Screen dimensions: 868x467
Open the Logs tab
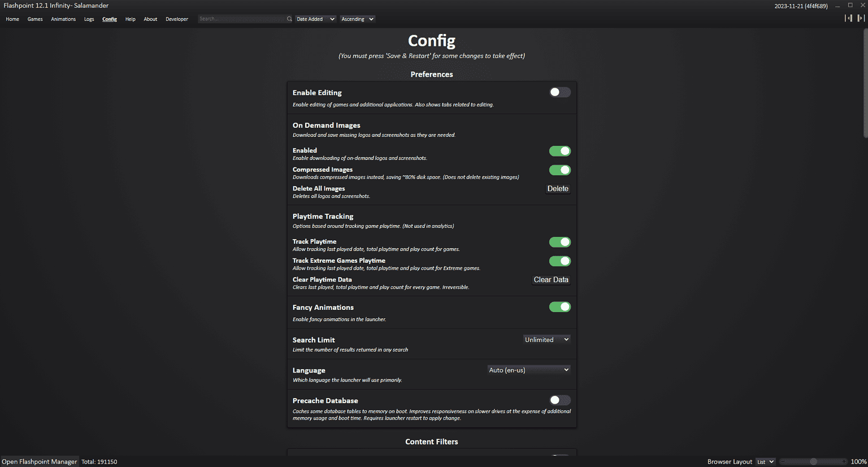(x=89, y=19)
